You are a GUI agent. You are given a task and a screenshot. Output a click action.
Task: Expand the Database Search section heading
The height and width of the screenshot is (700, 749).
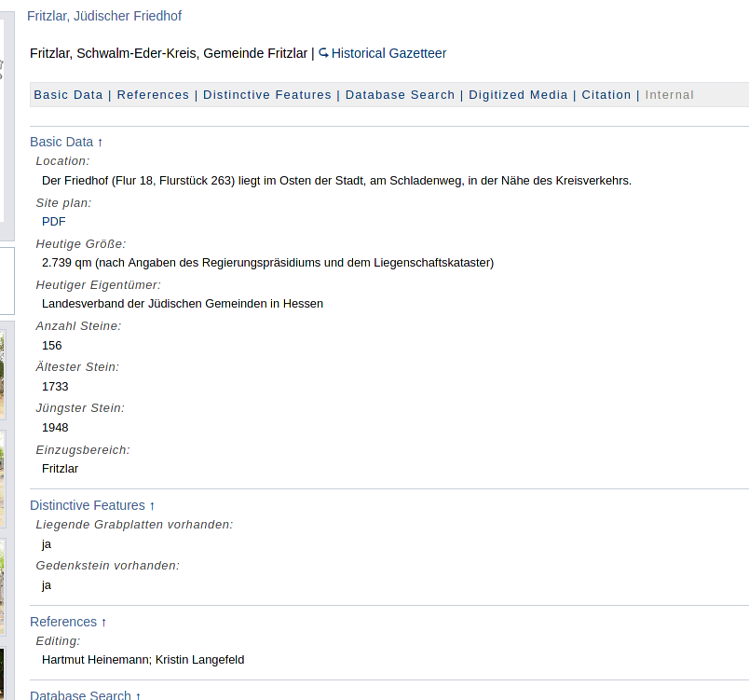81,695
